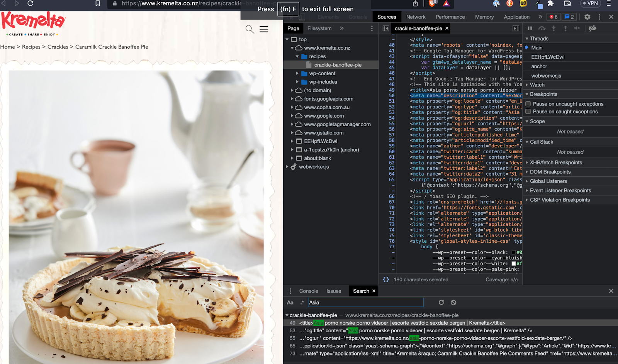The image size is (618, 364).
Task: Expand the Watch section
Action: [537, 85]
